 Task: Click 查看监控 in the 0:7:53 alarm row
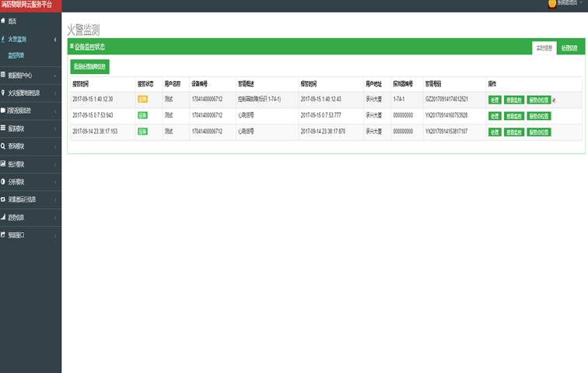[x=514, y=116]
